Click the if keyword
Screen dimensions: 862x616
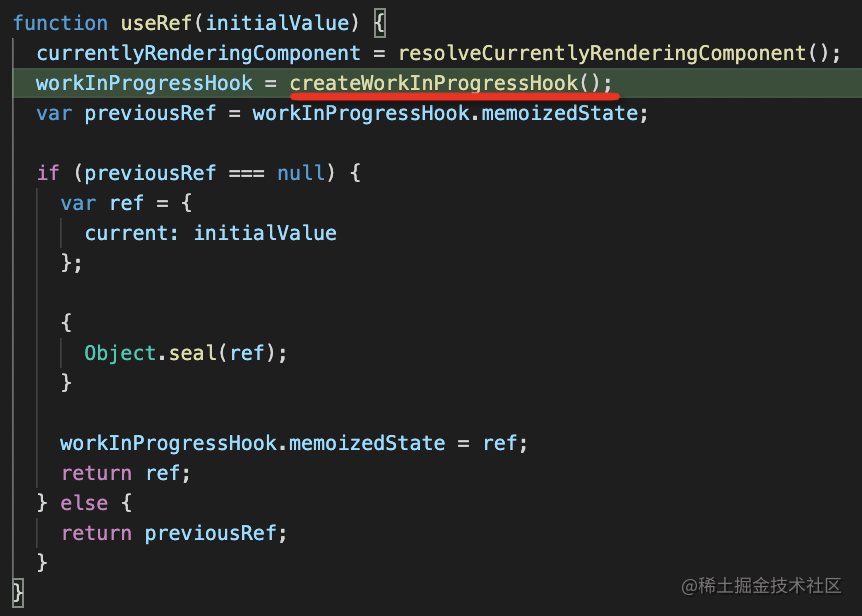pos(48,173)
